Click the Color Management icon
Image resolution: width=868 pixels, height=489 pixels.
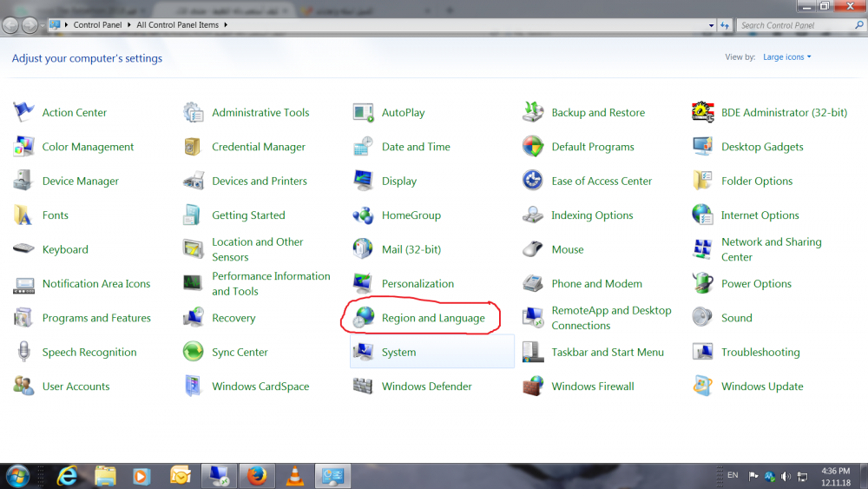coord(23,147)
